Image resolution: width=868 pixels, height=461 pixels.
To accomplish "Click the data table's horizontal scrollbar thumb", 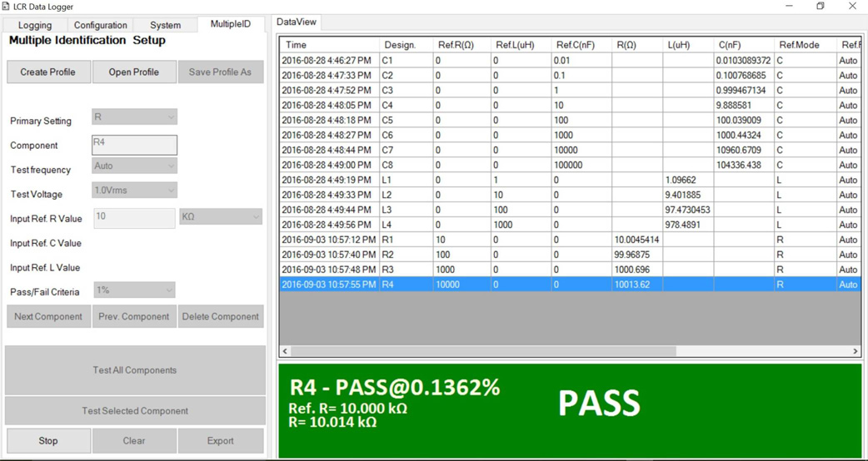I will click(483, 351).
